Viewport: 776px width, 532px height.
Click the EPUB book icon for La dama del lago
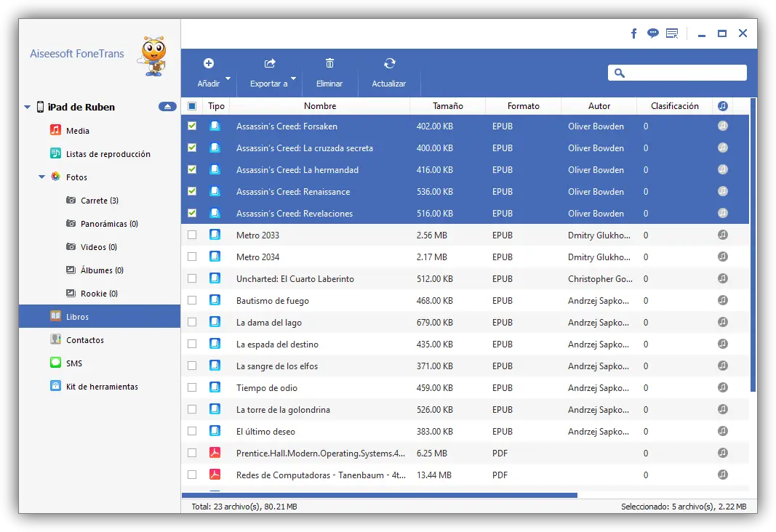point(215,322)
